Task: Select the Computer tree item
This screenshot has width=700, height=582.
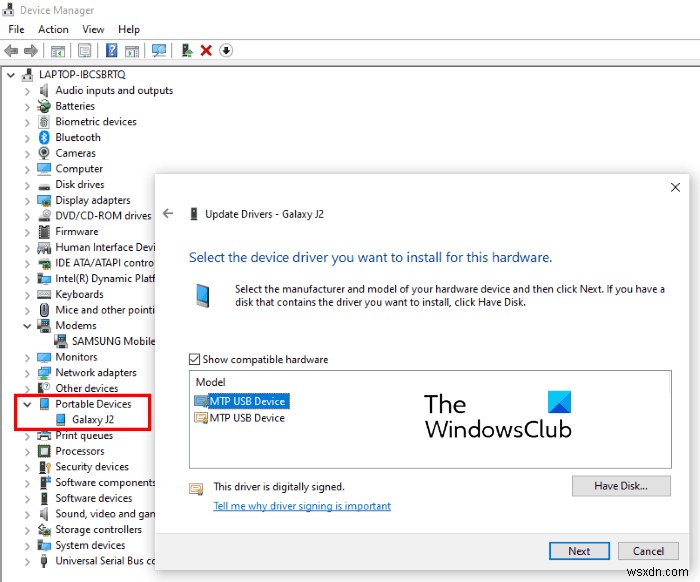Action: pyautogui.click(x=79, y=169)
